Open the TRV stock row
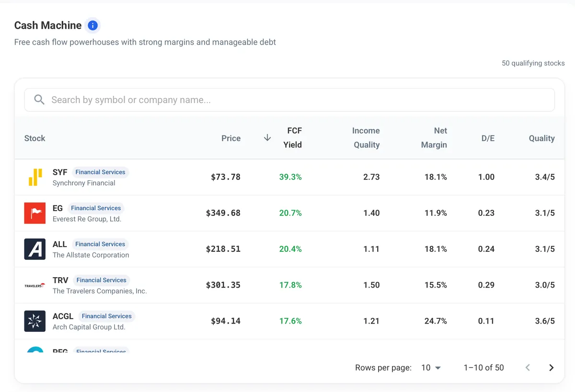The height and width of the screenshot is (392, 575). [289, 285]
